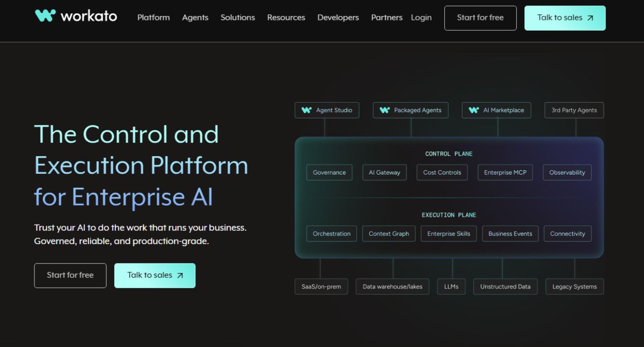This screenshot has width=644, height=347.
Task: Click arrow icon in hero Talk to sales
Action: (x=180, y=276)
